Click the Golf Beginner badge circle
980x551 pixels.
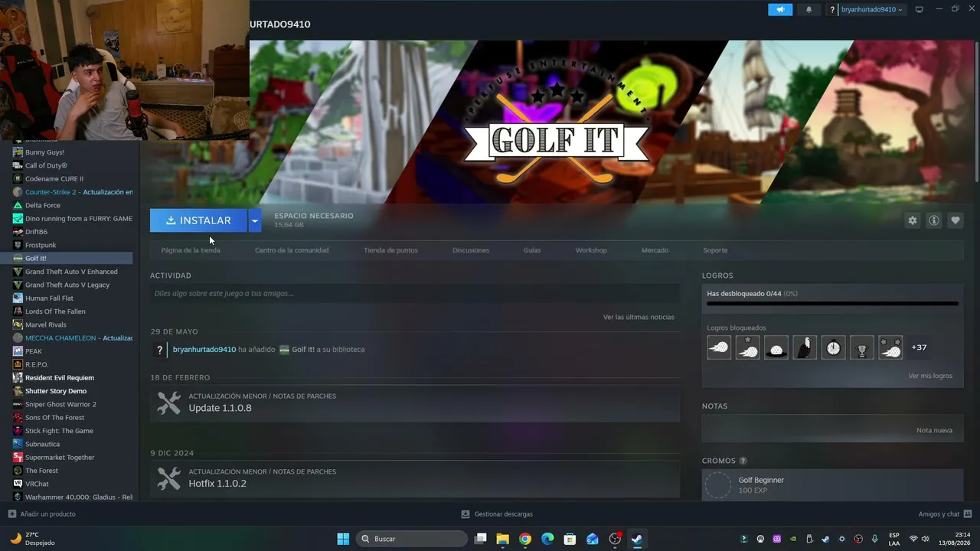(718, 485)
